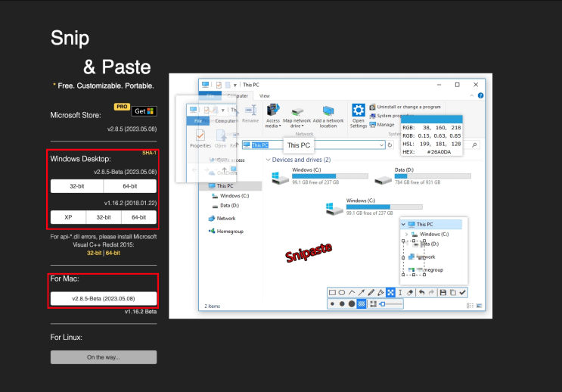Screen dimensions: 562x392
Task: Click the Explorer large icons view icon
Action: coord(479,306)
